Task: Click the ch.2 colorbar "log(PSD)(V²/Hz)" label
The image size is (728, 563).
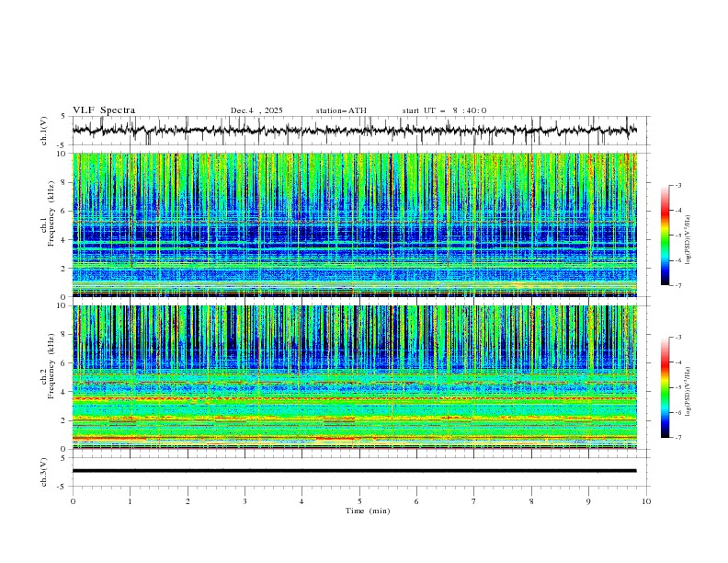Action: coord(688,391)
